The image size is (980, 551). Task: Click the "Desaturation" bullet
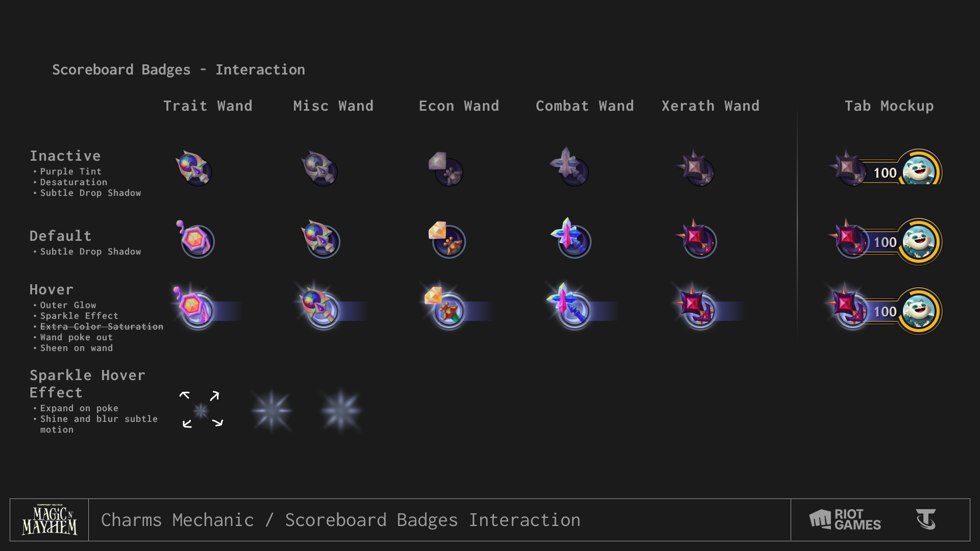click(x=74, y=182)
